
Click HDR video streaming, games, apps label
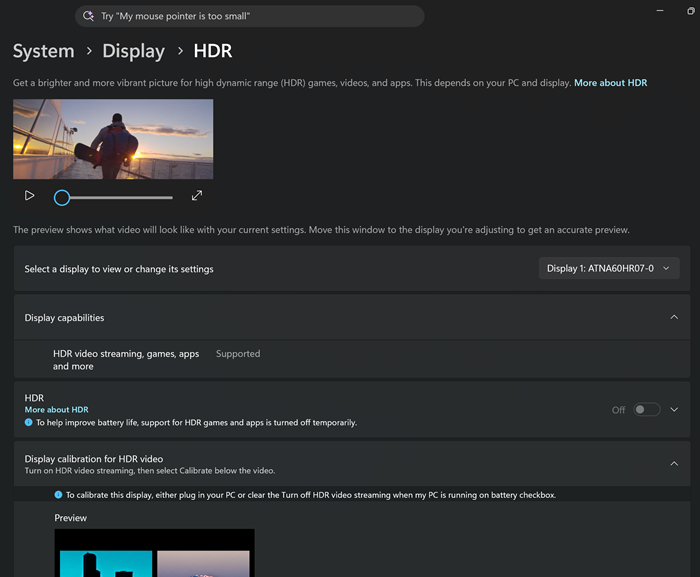tap(126, 360)
